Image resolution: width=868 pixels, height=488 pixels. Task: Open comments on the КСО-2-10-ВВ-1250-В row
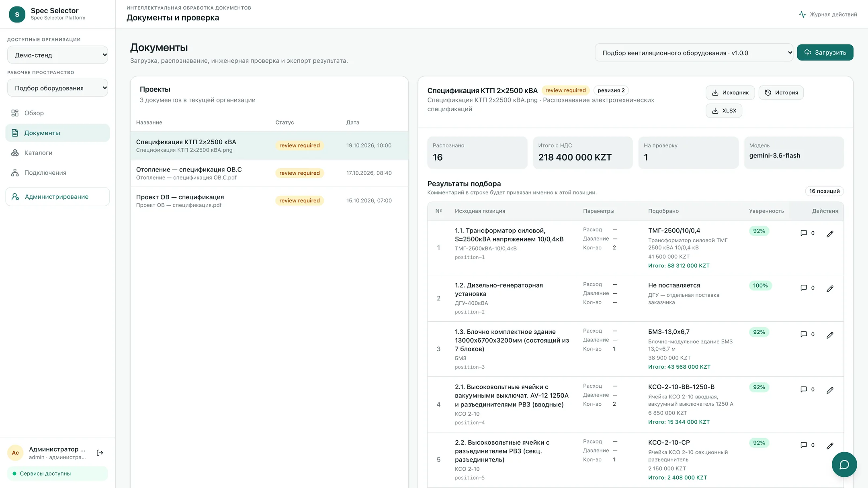pyautogui.click(x=807, y=390)
